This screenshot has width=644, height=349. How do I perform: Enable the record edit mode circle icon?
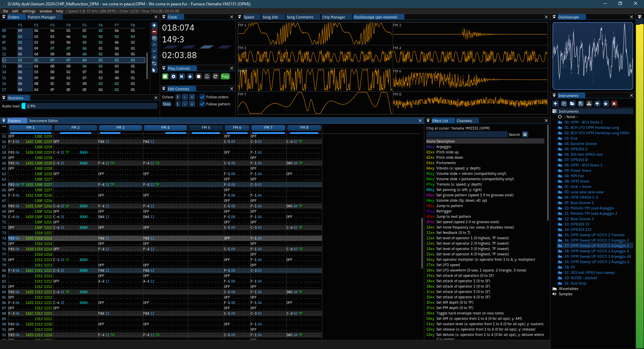tap(199, 77)
